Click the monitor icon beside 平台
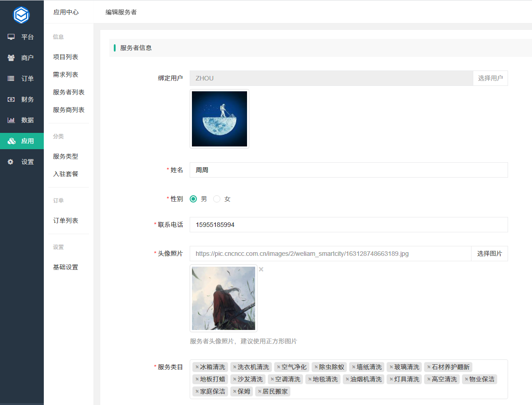Screen dimensions: 532x405 point(11,37)
